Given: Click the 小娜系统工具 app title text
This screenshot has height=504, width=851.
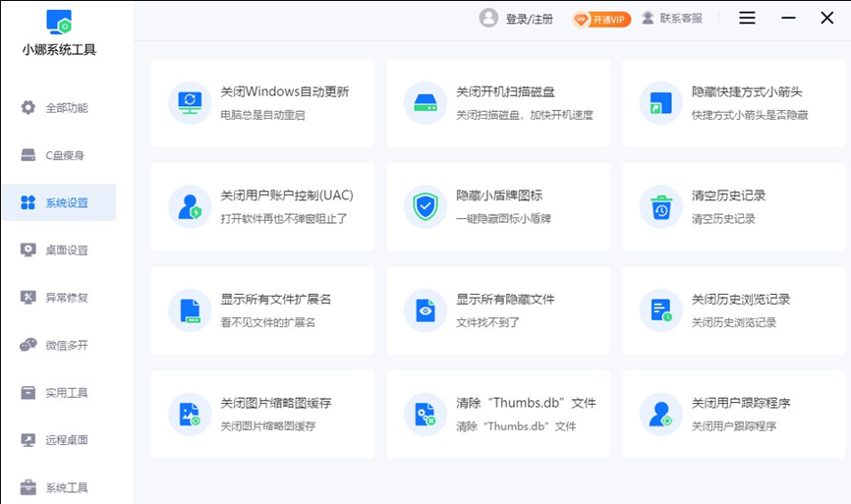Looking at the screenshot, I should tap(59, 50).
